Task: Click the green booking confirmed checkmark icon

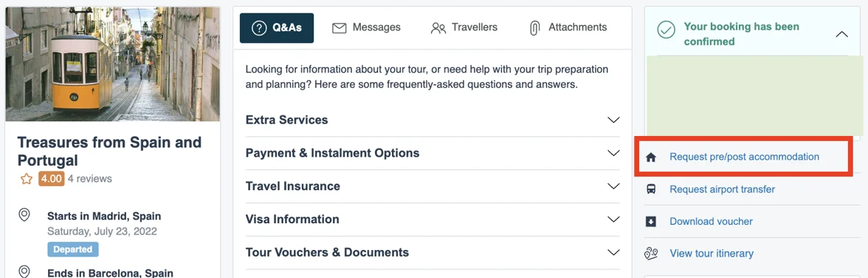Action: coord(666,30)
